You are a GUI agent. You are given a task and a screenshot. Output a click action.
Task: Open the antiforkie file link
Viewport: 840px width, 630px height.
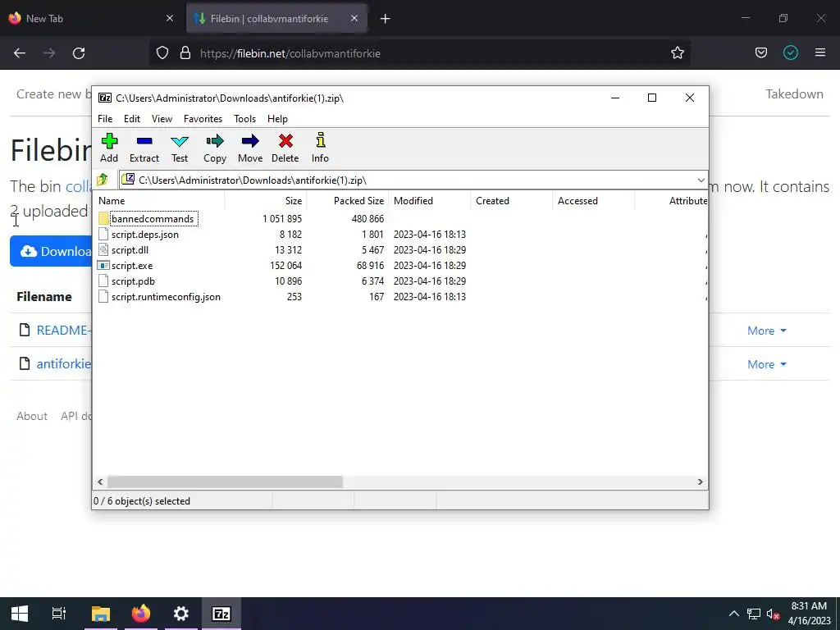64,364
